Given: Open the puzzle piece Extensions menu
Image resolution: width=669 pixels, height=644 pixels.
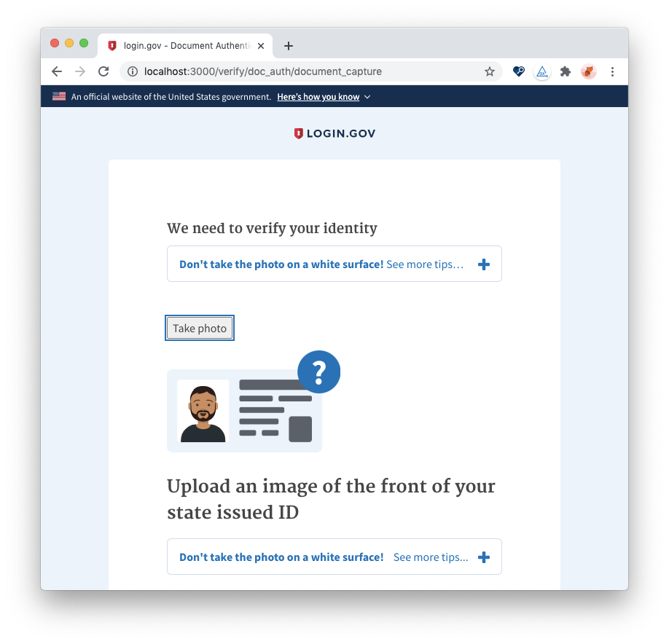Looking at the screenshot, I should (566, 71).
